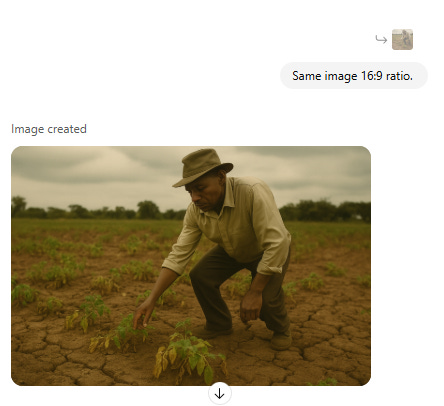The height and width of the screenshot is (406, 444).
Task: Click the tree line on the image's right horizon
Action: (325, 211)
